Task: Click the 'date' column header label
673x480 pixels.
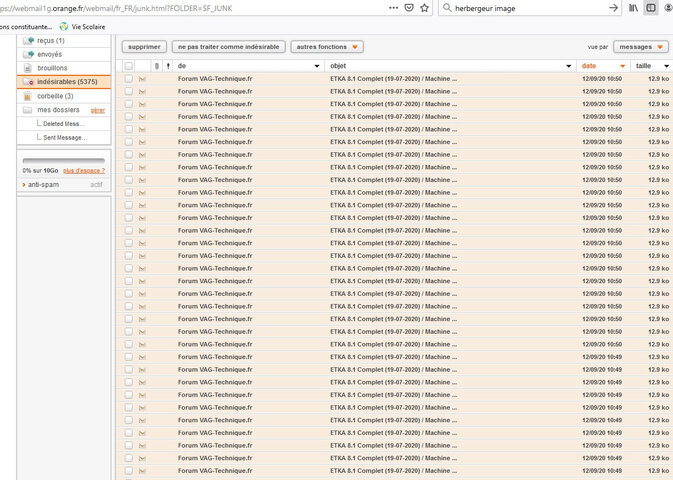Action: point(589,66)
